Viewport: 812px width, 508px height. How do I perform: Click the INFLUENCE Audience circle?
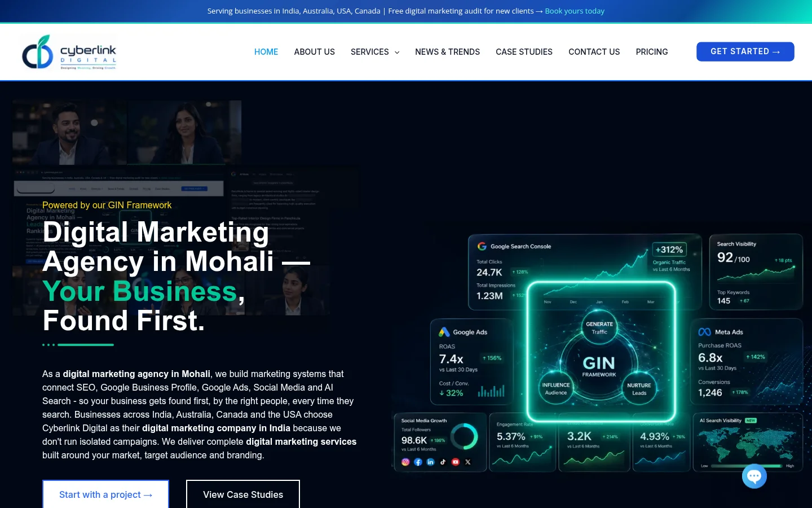point(556,388)
